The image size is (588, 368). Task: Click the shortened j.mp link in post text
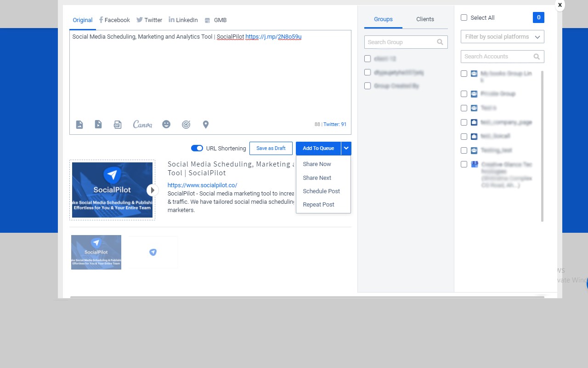click(273, 37)
